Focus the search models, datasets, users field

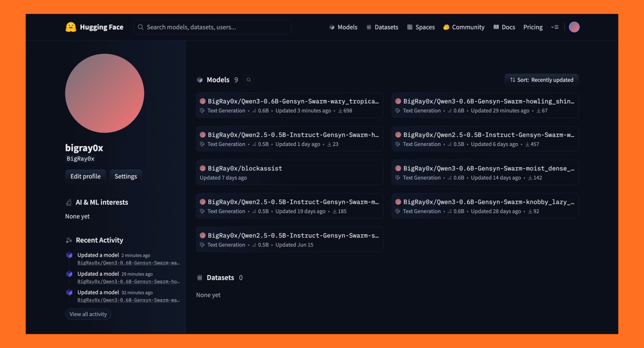[212, 27]
